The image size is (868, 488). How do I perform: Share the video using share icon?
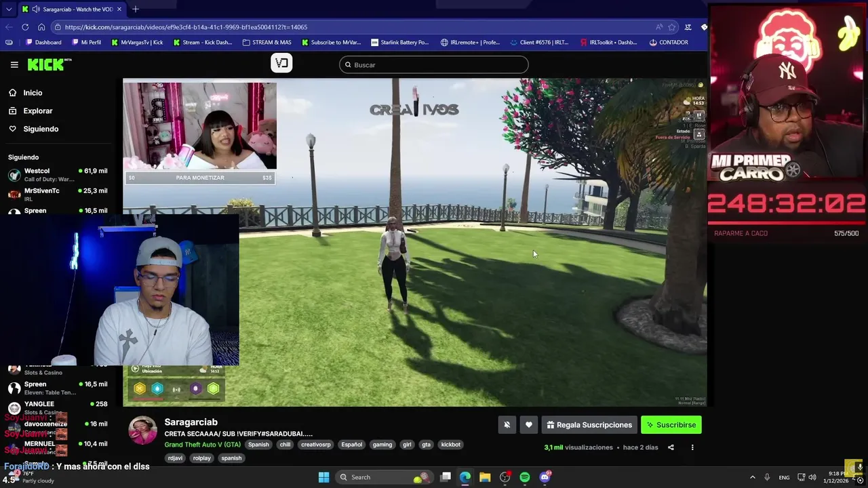671,447
